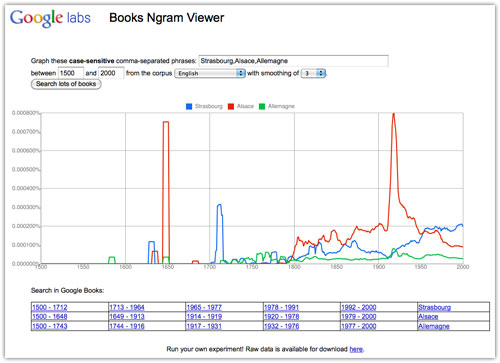Image resolution: width=500 pixels, height=363 pixels.
Task: Open the 1978 - 1991 link
Action: [x=281, y=307]
